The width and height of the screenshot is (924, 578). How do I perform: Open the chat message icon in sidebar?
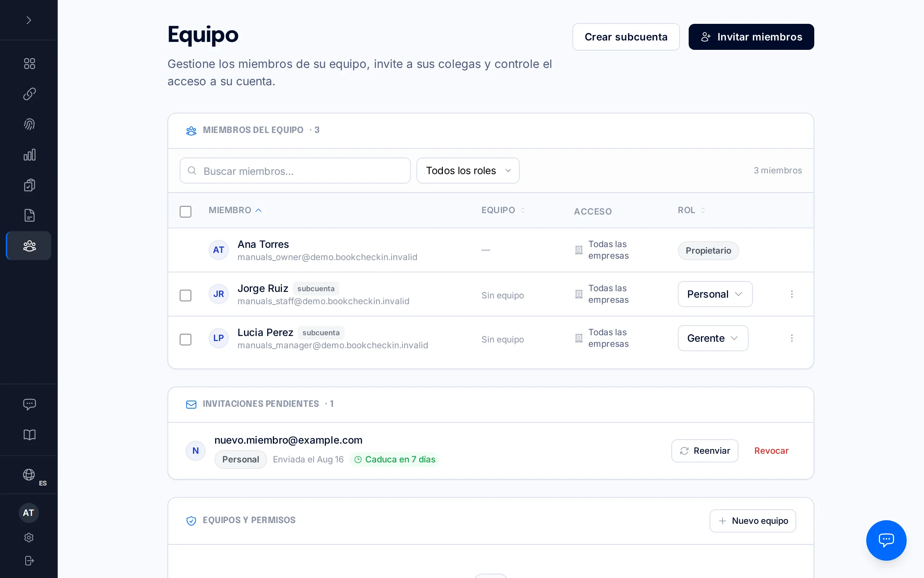(29, 405)
